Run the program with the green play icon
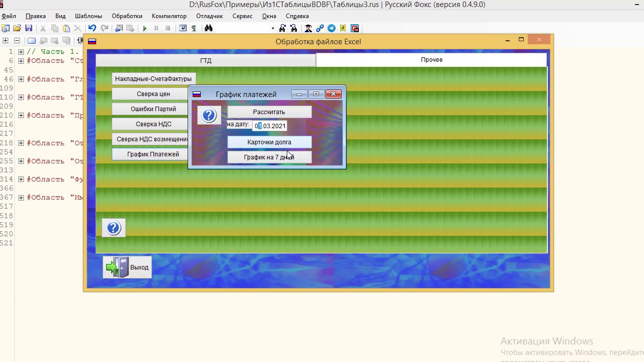644x362 pixels. click(x=145, y=28)
